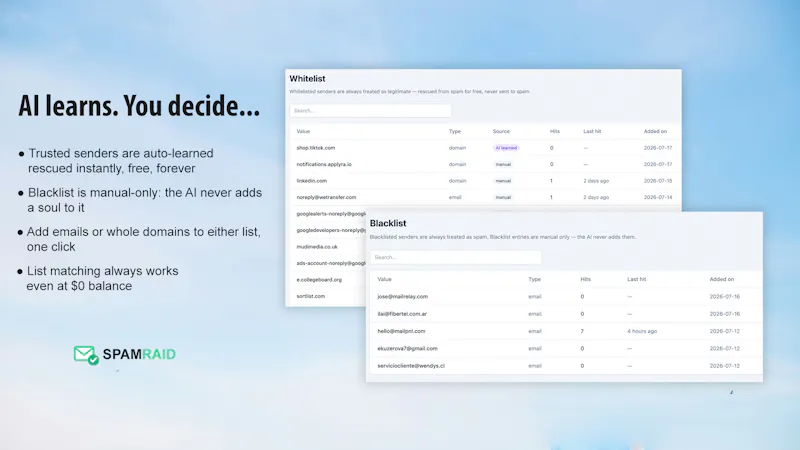Click notifications.applyra.io in Whitelist

tap(324, 164)
